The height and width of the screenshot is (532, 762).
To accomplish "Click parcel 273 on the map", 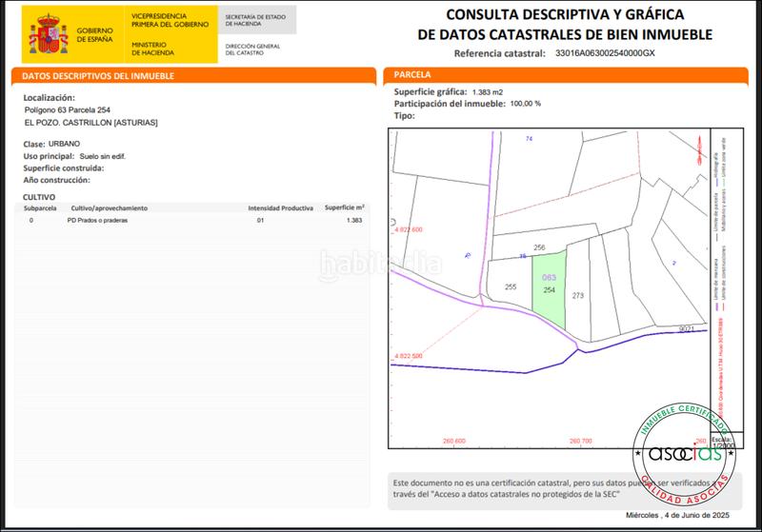I will pos(577,296).
